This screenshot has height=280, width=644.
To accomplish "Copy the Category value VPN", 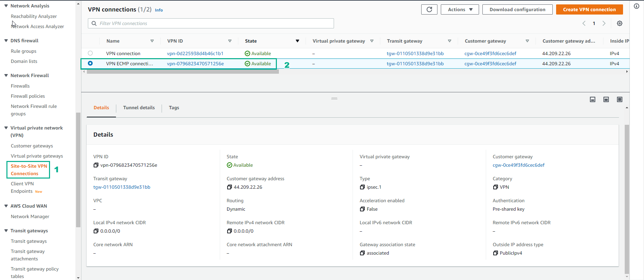I will (495, 187).
